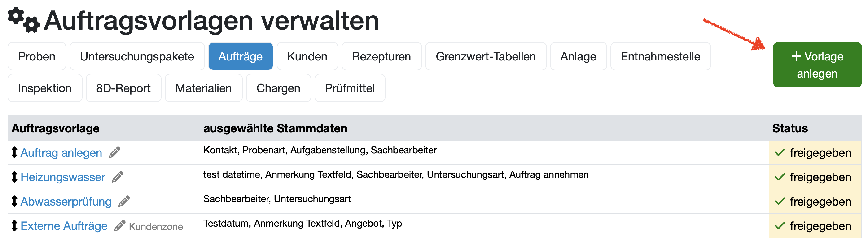The height and width of the screenshot is (238, 868).
Task: Switch to the Proben tab
Action: (x=37, y=56)
